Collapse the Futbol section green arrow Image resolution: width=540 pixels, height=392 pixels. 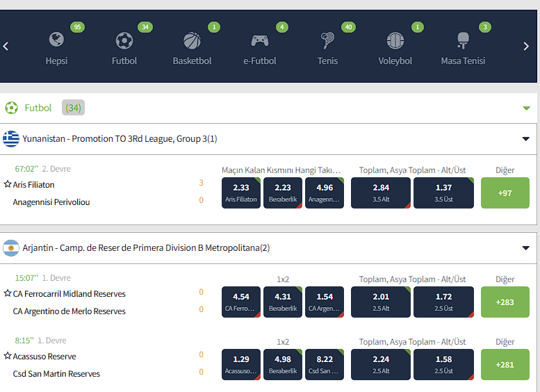click(x=526, y=108)
